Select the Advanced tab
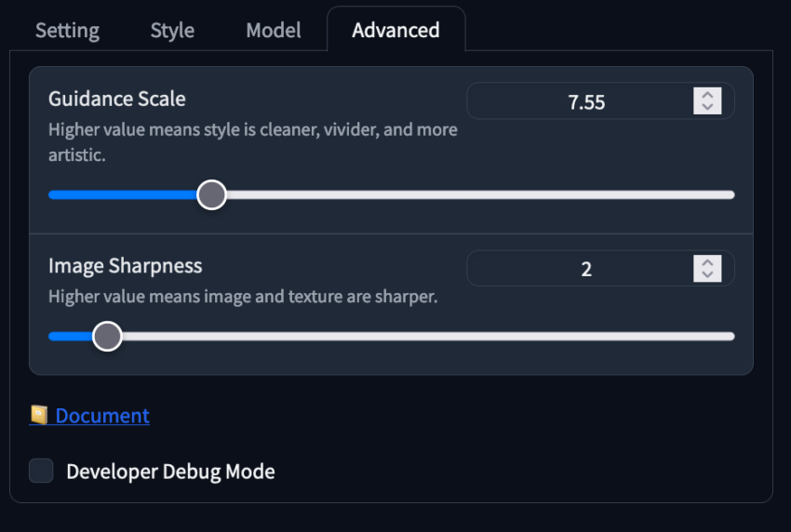The width and height of the screenshot is (791, 532). (x=395, y=31)
